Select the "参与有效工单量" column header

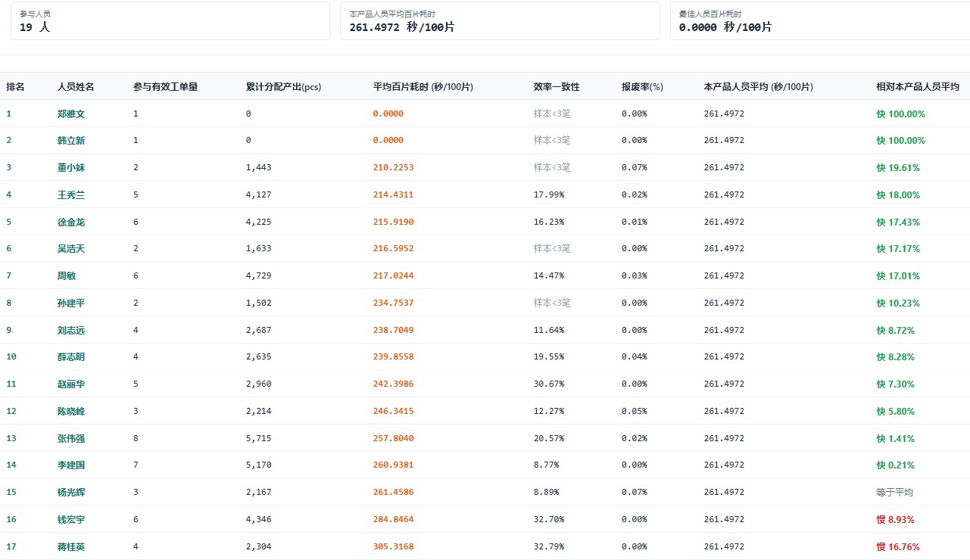166,87
